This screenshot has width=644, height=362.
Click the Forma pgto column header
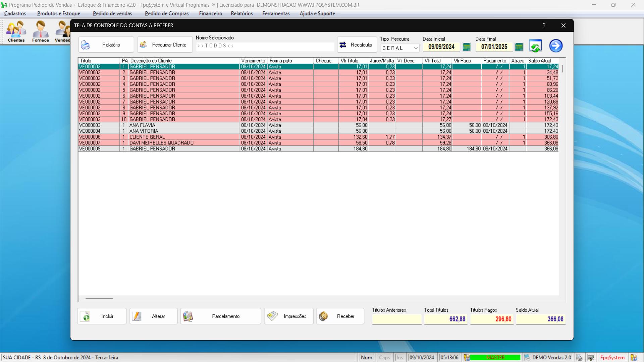point(290,61)
